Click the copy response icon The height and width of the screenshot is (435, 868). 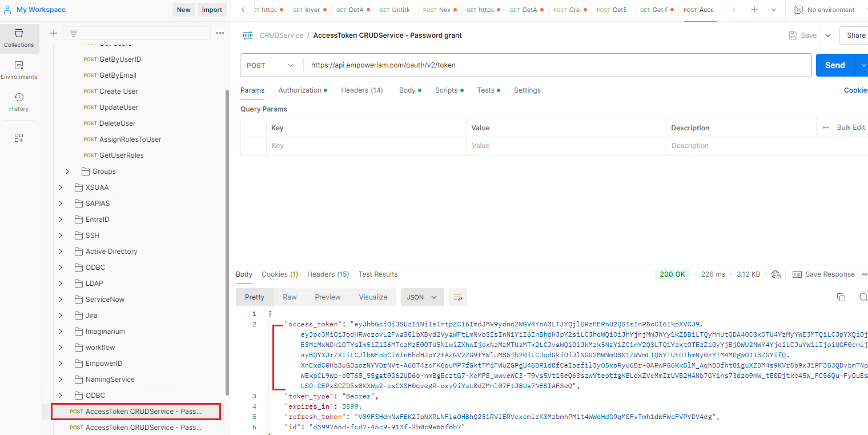841,297
